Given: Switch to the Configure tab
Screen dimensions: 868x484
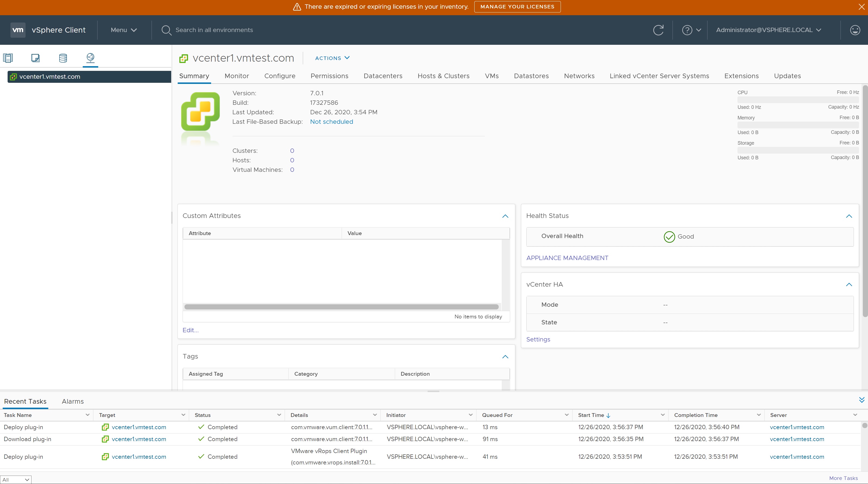Looking at the screenshot, I should click(280, 76).
